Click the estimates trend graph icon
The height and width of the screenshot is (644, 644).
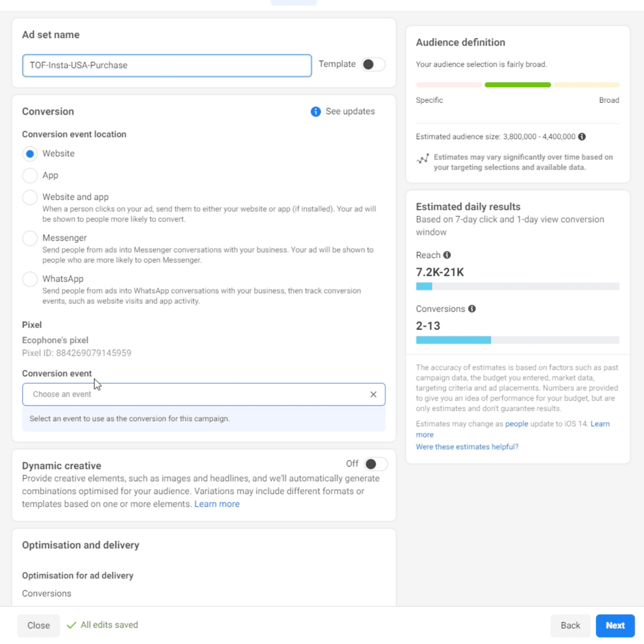point(423,159)
